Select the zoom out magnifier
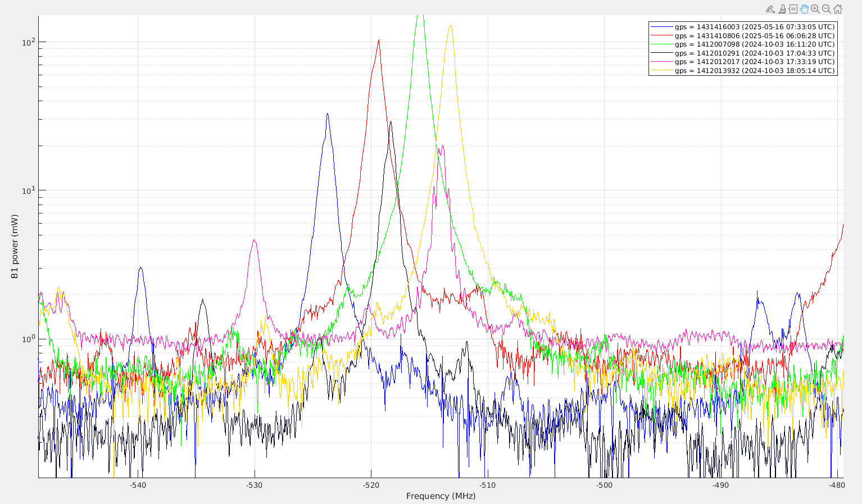862x504 pixels. [x=827, y=9]
